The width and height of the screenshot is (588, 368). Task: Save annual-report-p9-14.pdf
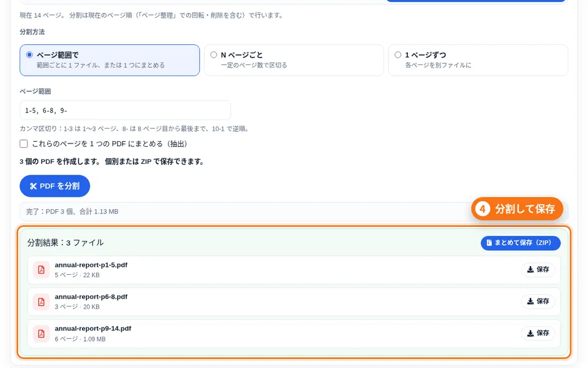pos(538,333)
